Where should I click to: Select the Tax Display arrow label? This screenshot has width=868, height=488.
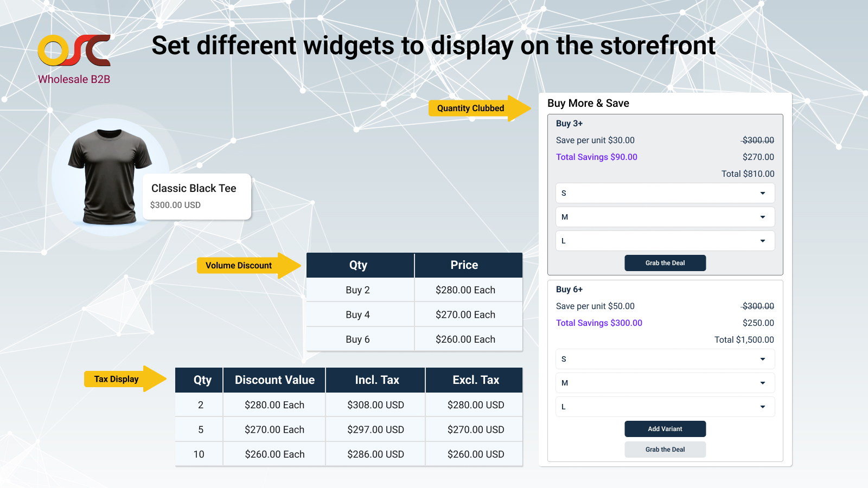click(117, 379)
